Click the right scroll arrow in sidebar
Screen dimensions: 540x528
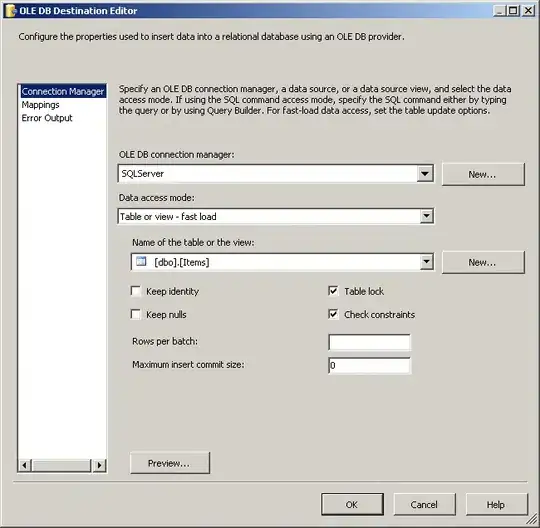pos(100,465)
